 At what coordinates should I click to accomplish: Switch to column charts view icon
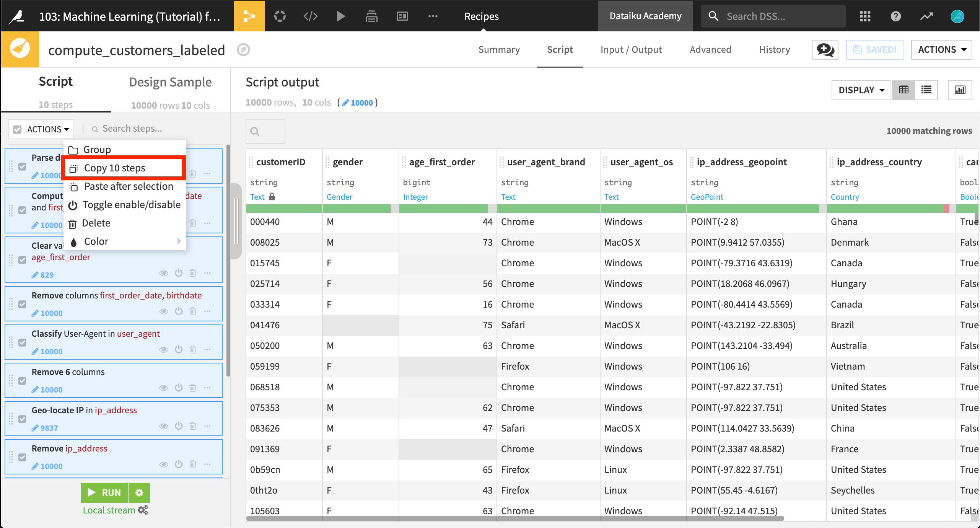point(960,90)
